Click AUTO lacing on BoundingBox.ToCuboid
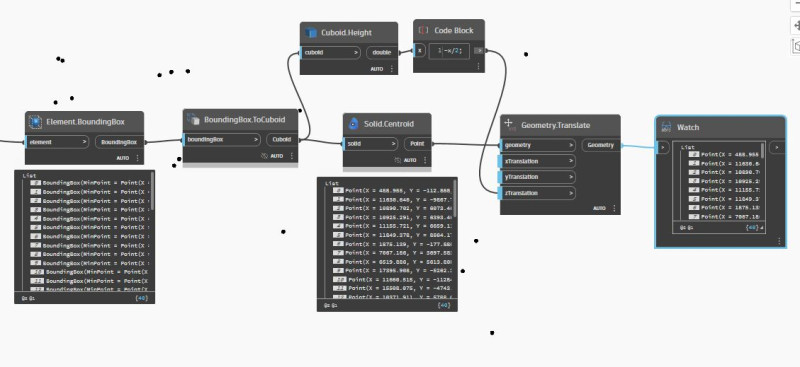The height and width of the screenshot is (367, 800). point(277,156)
